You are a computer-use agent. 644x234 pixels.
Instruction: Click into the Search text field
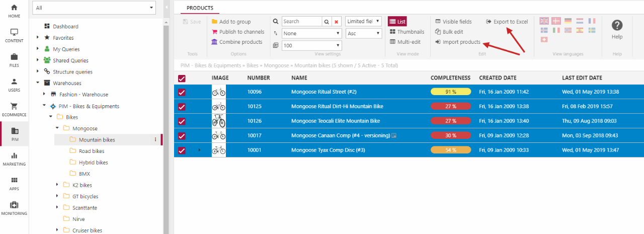pyautogui.click(x=301, y=22)
